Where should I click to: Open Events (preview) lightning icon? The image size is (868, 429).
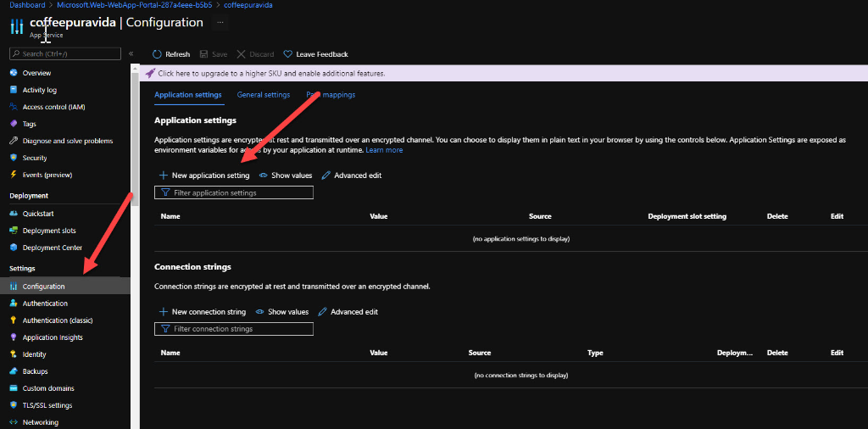click(x=14, y=175)
